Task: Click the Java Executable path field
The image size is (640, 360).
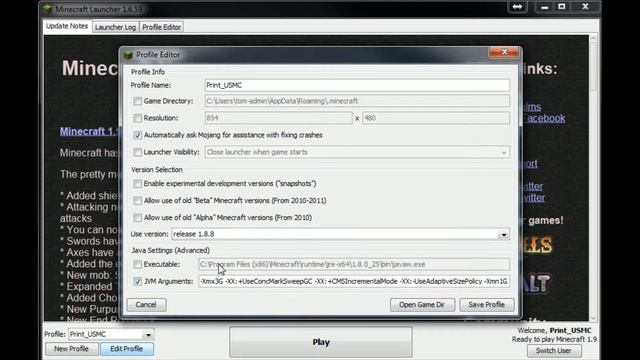Action: pos(354,264)
